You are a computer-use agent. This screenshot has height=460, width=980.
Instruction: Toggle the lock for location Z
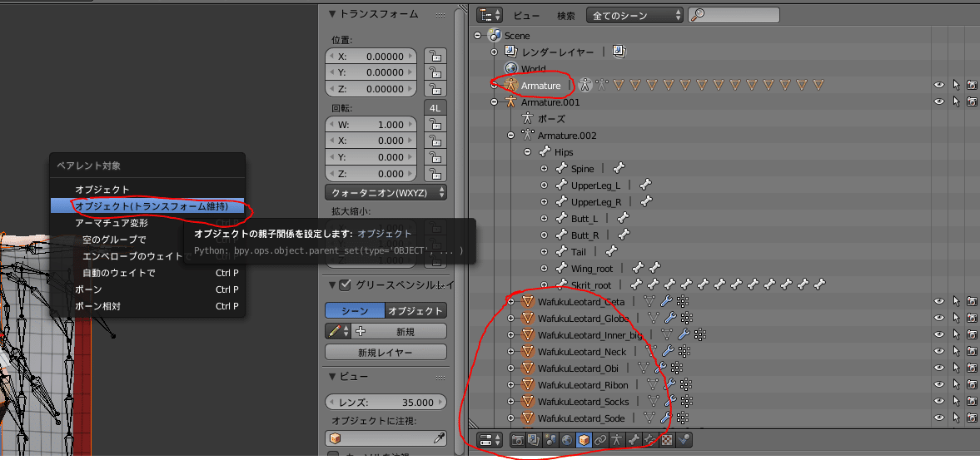coord(435,89)
